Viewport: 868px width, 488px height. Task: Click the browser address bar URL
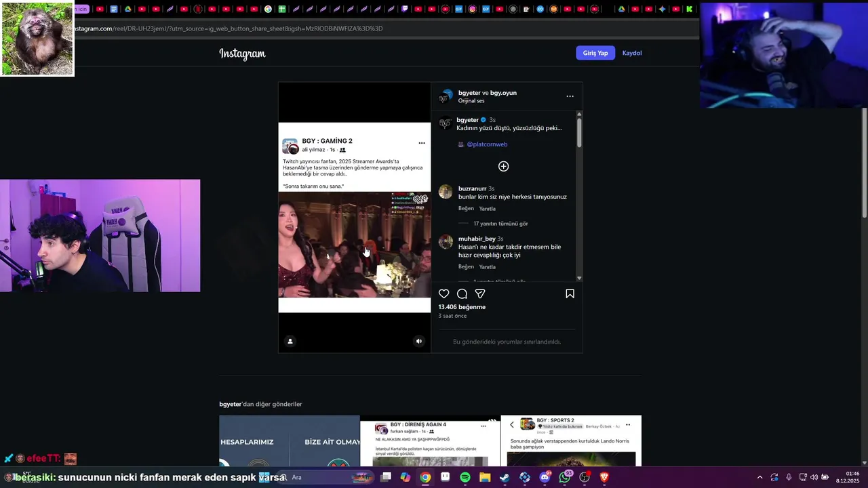coord(229,28)
